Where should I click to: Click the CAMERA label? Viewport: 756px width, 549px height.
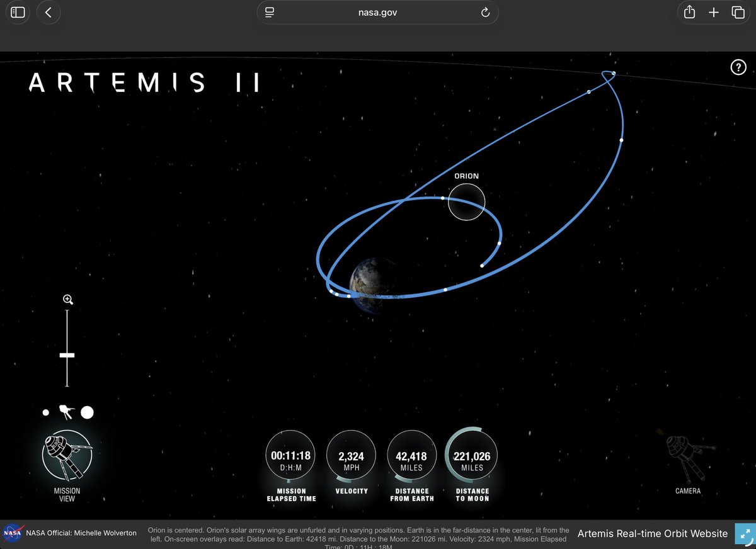[x=688, y=491]
